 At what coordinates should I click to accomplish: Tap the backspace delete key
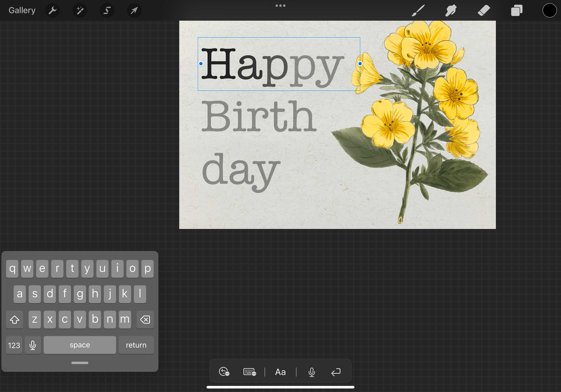pos(145,319)
